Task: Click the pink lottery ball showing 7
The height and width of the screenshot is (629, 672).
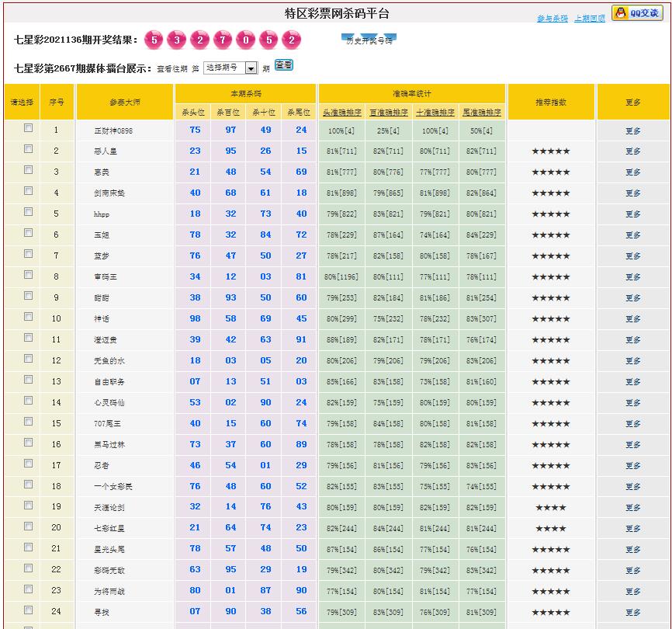Action: pos(223,40)
